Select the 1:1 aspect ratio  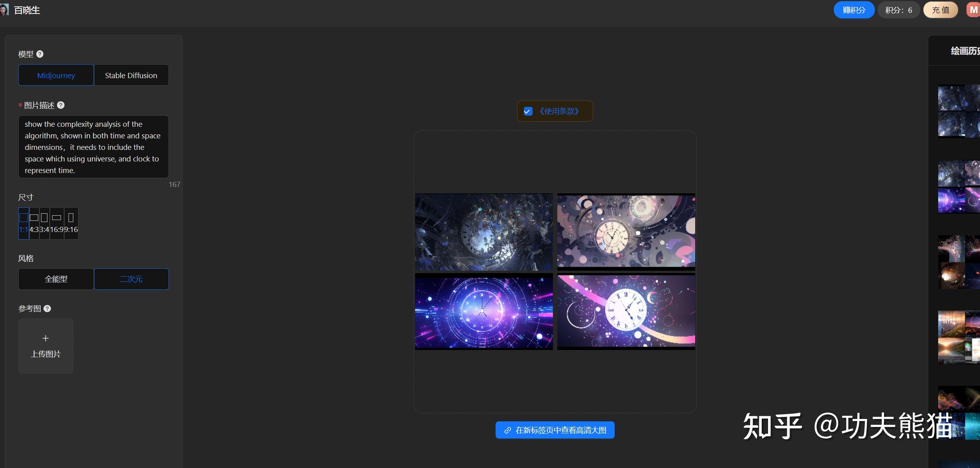24,223
